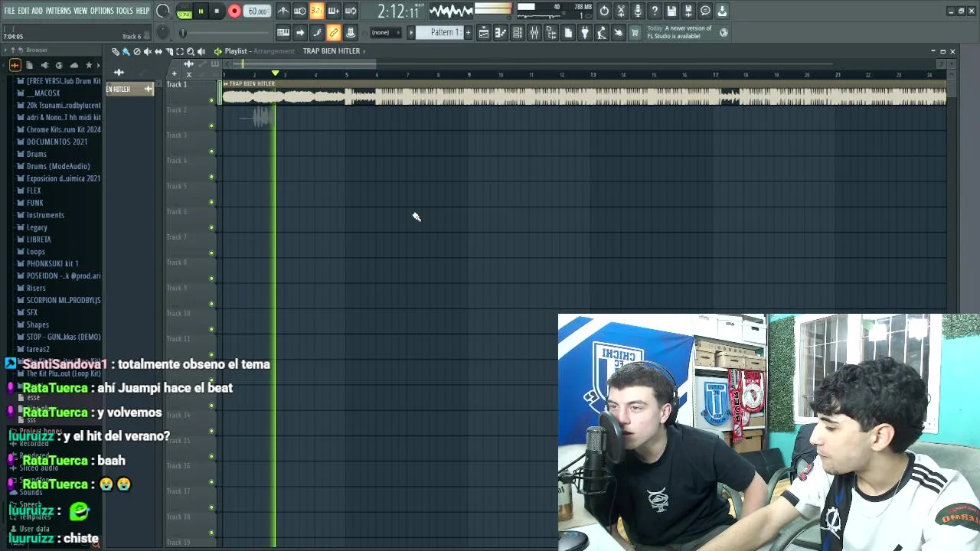980x551 pixels.
Task: Toggle the 3-2-1 countdown before recording
Action: point(317,11)
